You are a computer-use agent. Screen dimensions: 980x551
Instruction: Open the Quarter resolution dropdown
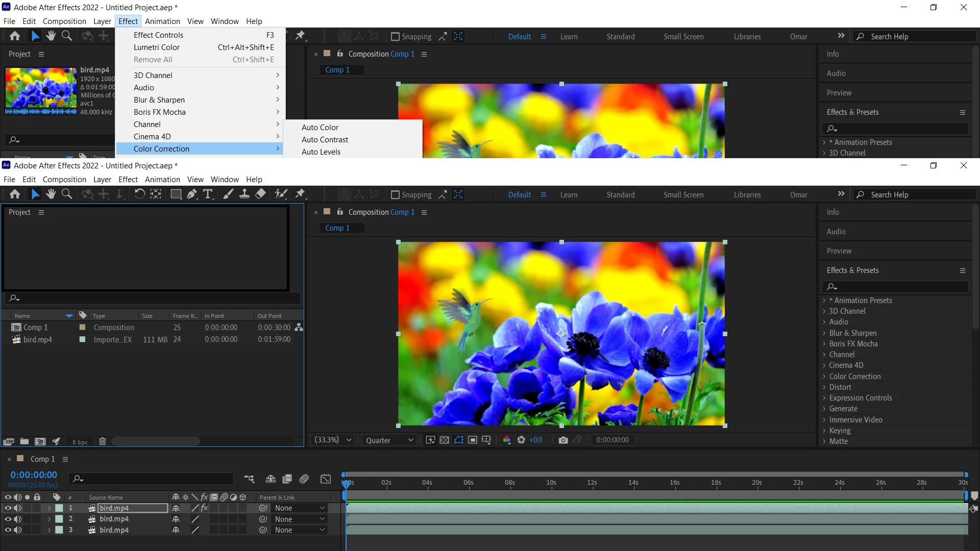389,440
